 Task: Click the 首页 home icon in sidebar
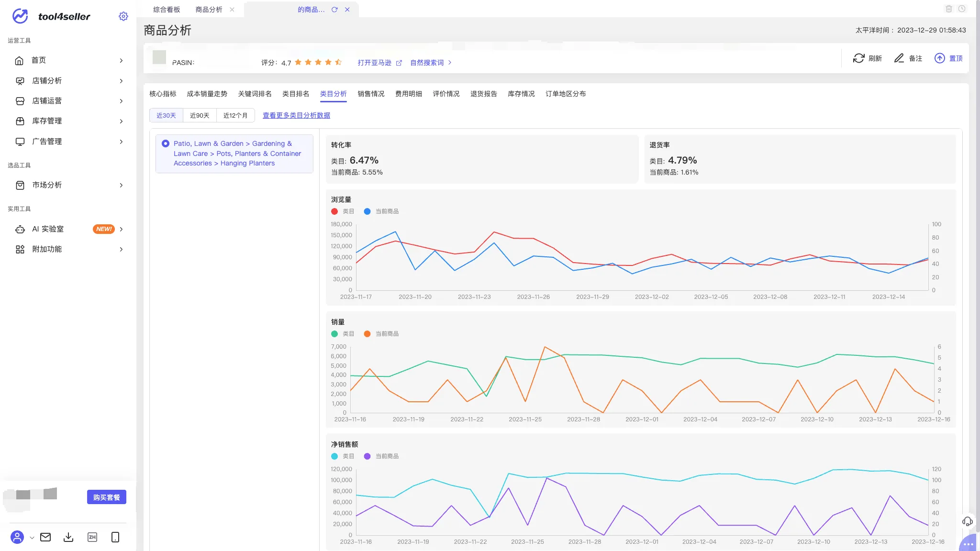(x=20, y=60)
